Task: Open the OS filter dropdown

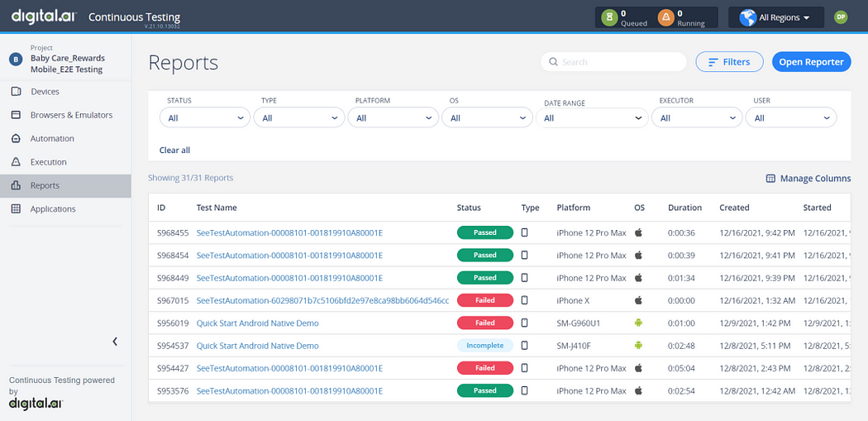Action: (x=487, y=118)
